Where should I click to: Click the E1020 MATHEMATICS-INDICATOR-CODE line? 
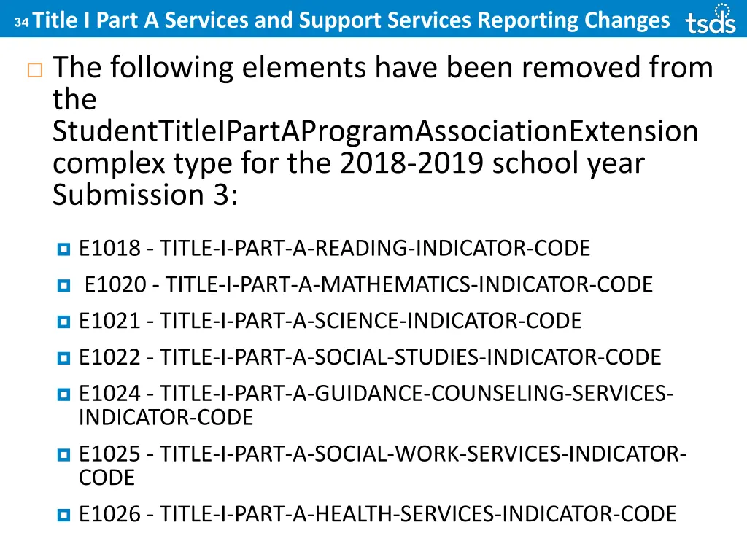(x=368, y=284)
